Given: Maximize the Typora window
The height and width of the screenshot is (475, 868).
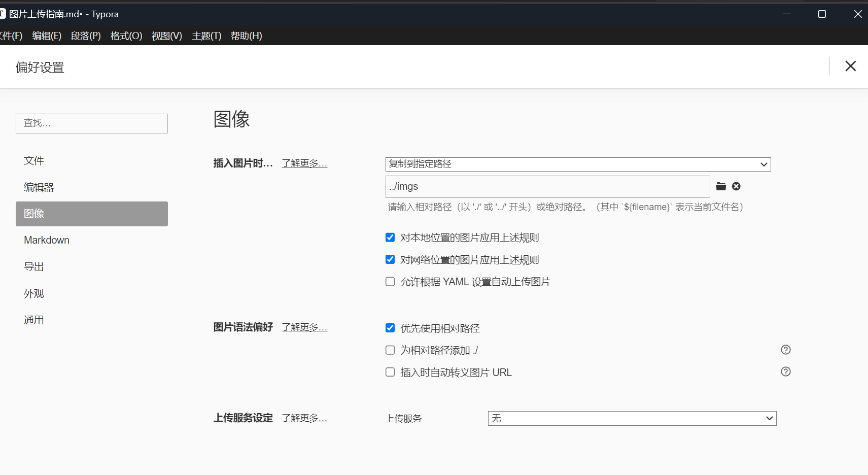Looking at the screenshot, I should pos(822,14).
